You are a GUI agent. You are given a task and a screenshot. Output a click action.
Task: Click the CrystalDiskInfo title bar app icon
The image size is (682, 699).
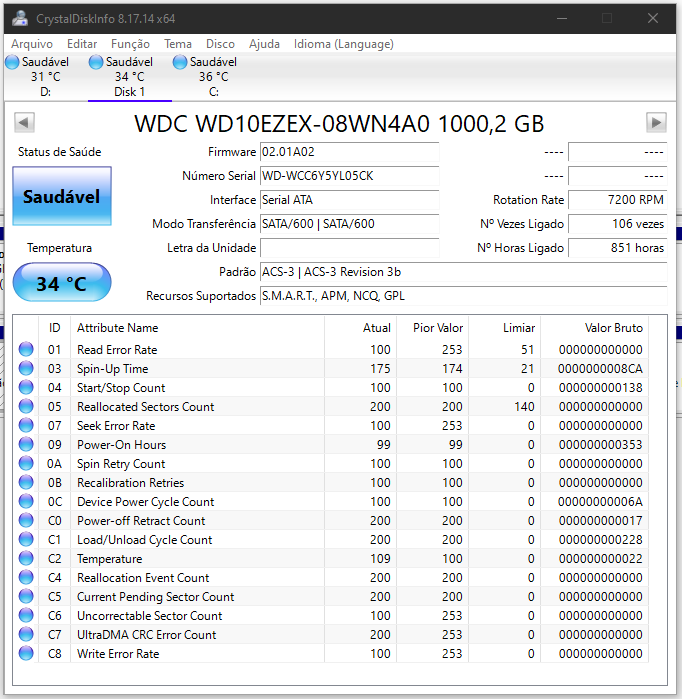20,18
